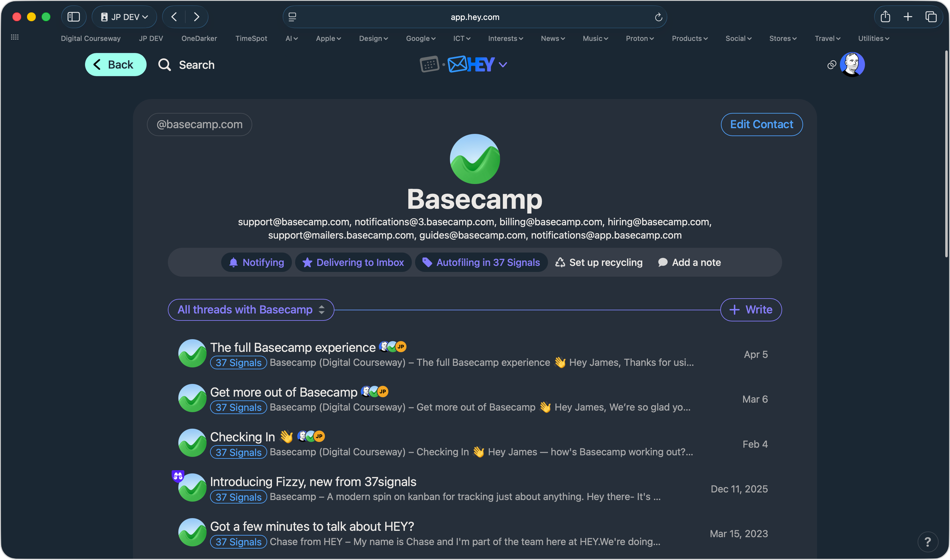Open the bookmarks grid icon
The width and height of the screenshot is (950, 560).
point(15,37)
